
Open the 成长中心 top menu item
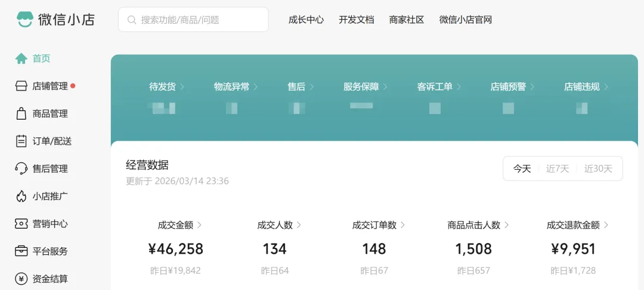[x=306, y=20]
